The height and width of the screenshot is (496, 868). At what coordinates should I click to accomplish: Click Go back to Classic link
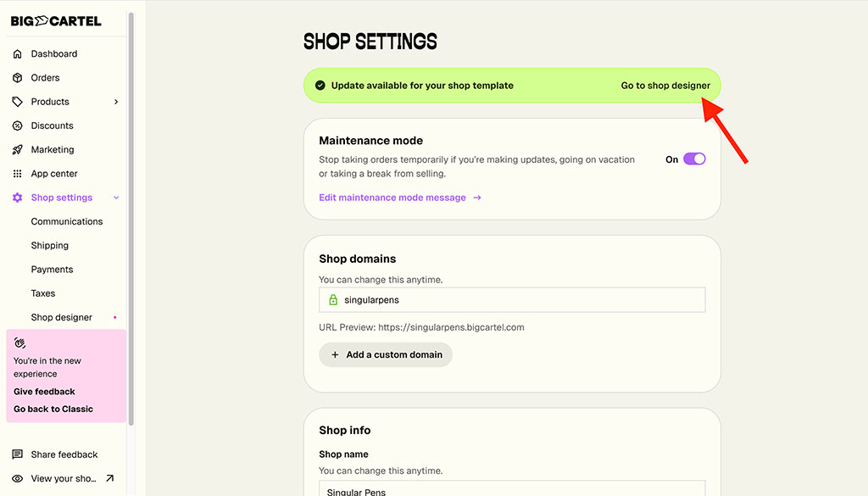[53, 409]
